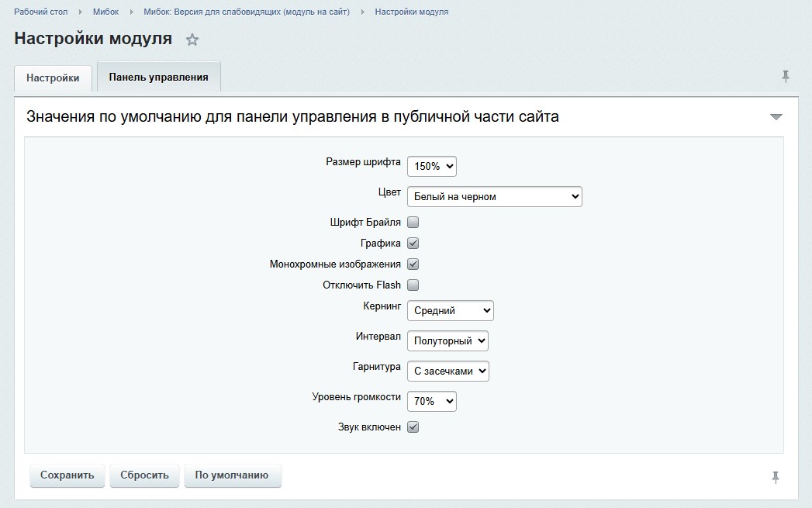Enable the Шрифт Брайля checkbox
This screenshot has height=508, width=812.
pyautogui.click(x=413, y=221)
